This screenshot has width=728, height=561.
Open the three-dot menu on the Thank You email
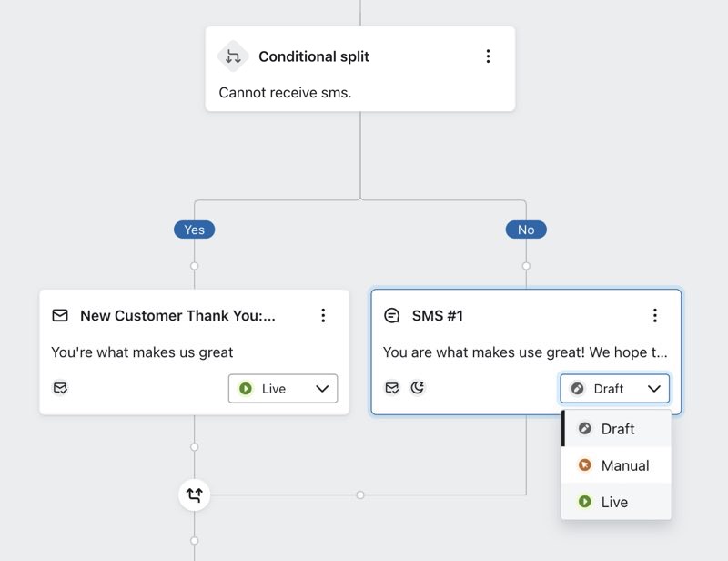323,315
